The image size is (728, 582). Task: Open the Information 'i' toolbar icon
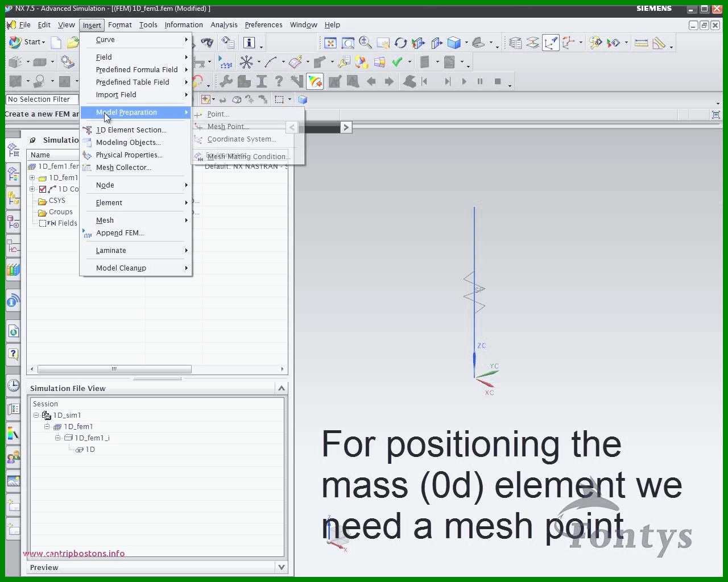(249, 43)
